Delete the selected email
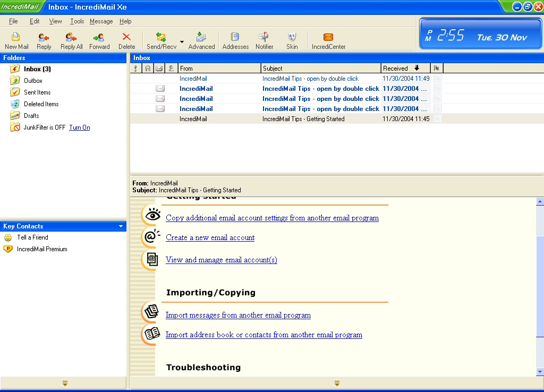The image size is (544, 392). pos(126,40)
